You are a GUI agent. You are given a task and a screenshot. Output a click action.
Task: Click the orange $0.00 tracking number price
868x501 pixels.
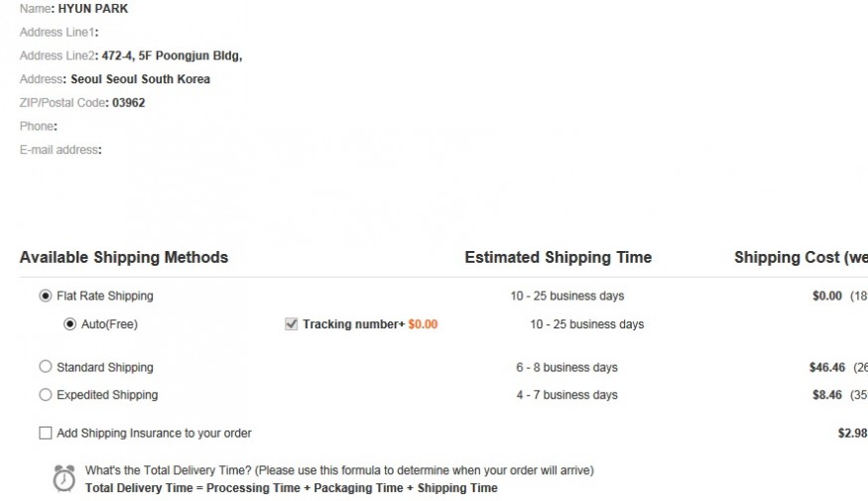[423, 324]
